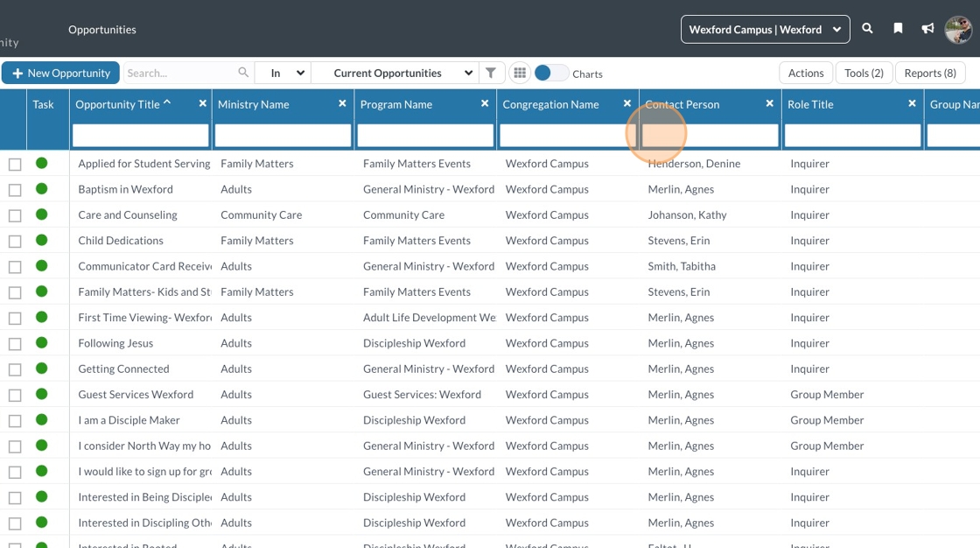Remove the Ministry Name column via X
The width and height of the screenshot is (980, 548).
point(342,103)
